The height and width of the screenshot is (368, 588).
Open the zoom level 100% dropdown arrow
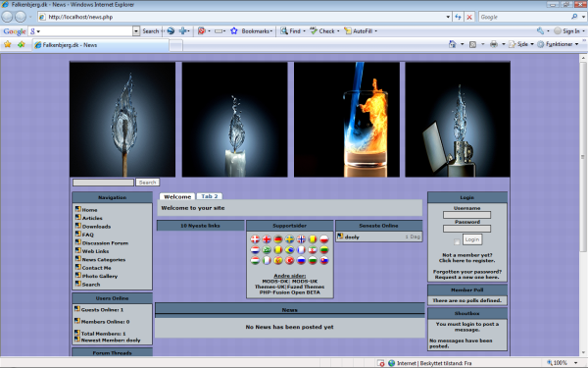(x=575, y=363)
